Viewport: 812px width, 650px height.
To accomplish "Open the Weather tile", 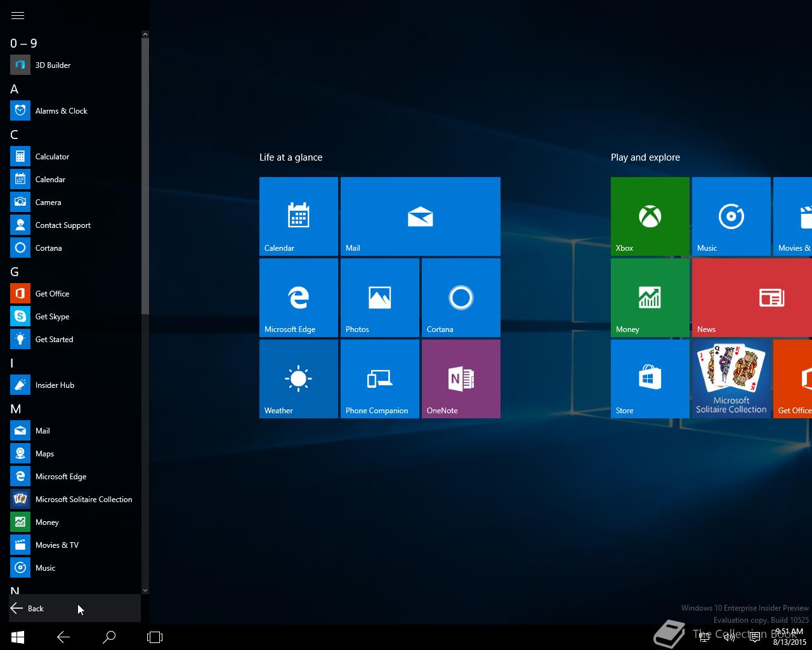I will pyautogui.click(x=299, y=379).
